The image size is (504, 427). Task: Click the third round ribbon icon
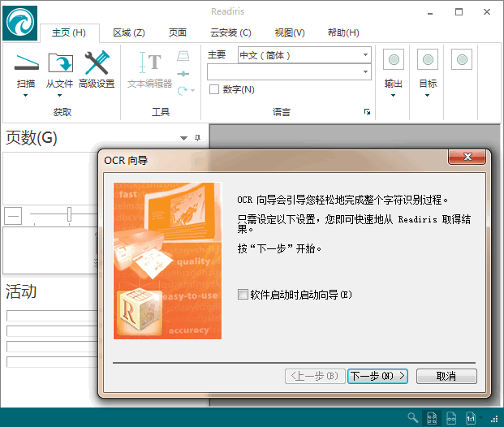pos(462,59)
